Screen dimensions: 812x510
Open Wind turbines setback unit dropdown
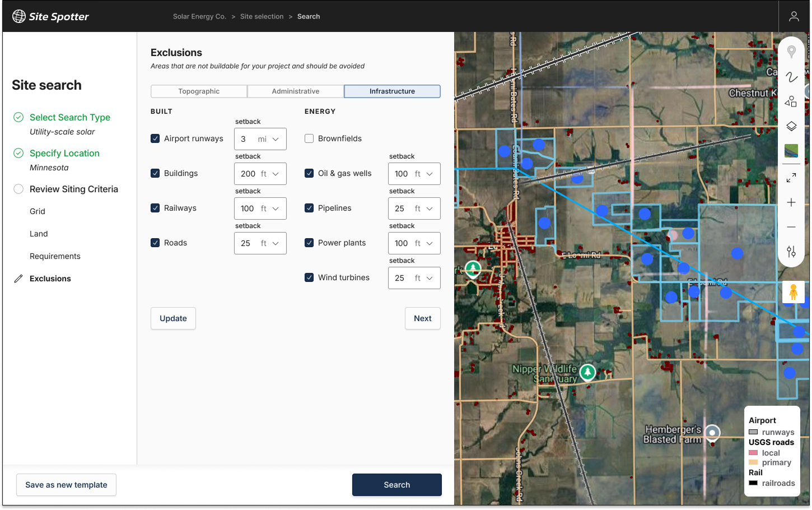424,278
